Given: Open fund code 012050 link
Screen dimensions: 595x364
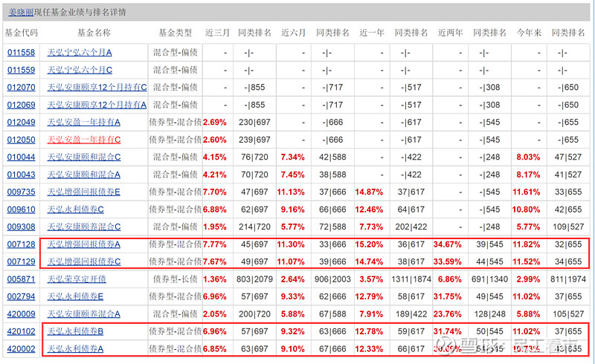Looking at the screenshot, I should point(22,140).
